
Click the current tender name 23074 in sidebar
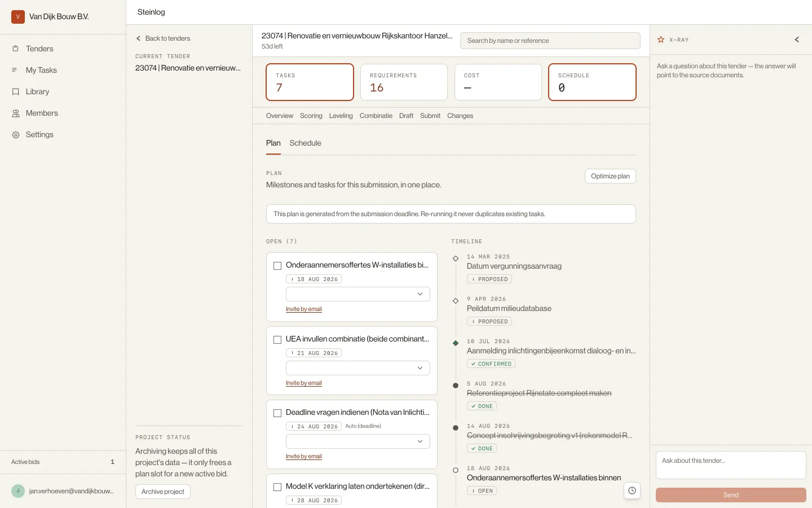click(x=188, y=68)
